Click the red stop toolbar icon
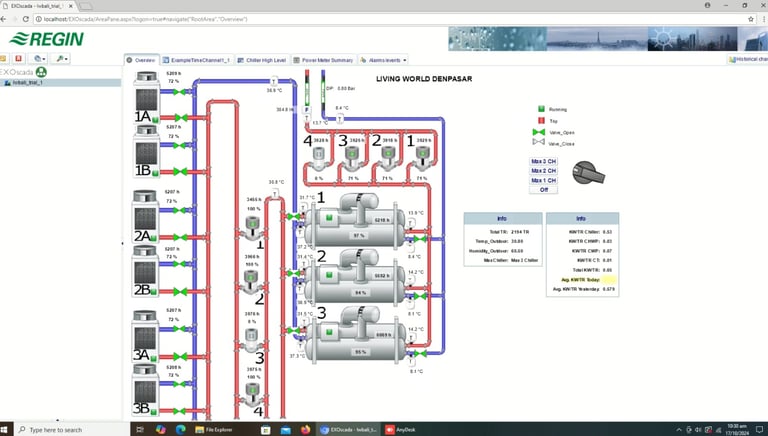This screenshot has height=436, width=768. (x=19, y=58)
